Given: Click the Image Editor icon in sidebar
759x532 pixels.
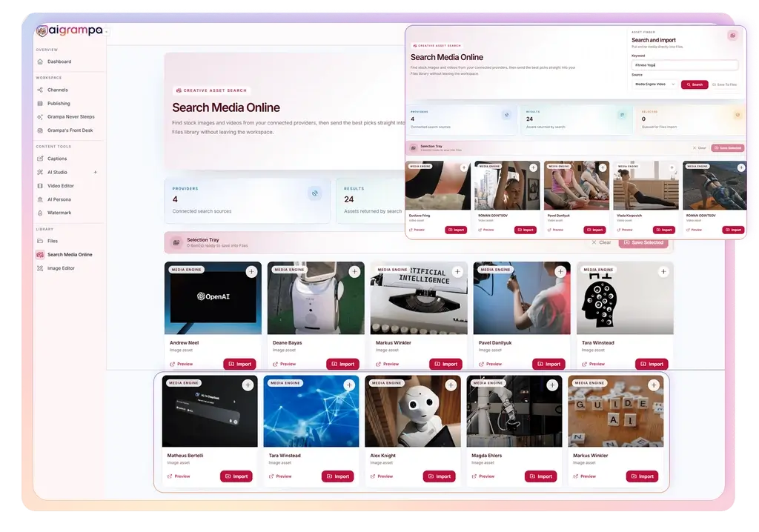Looking at the screenshot, I should click(40, 268).
